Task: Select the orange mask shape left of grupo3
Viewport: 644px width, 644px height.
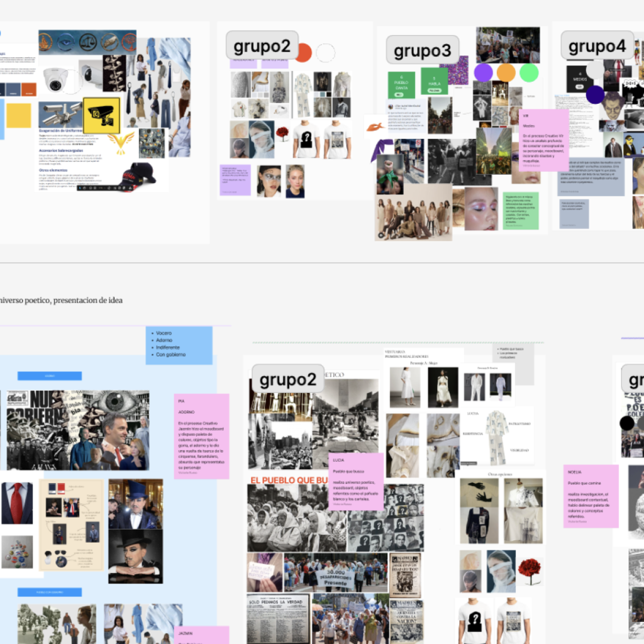Action: tap(375, 127)
